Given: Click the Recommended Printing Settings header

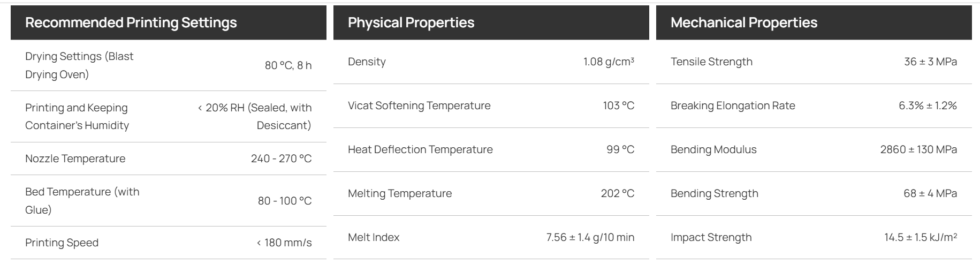Looking at the screenshot, I should (x=131, y=22).
